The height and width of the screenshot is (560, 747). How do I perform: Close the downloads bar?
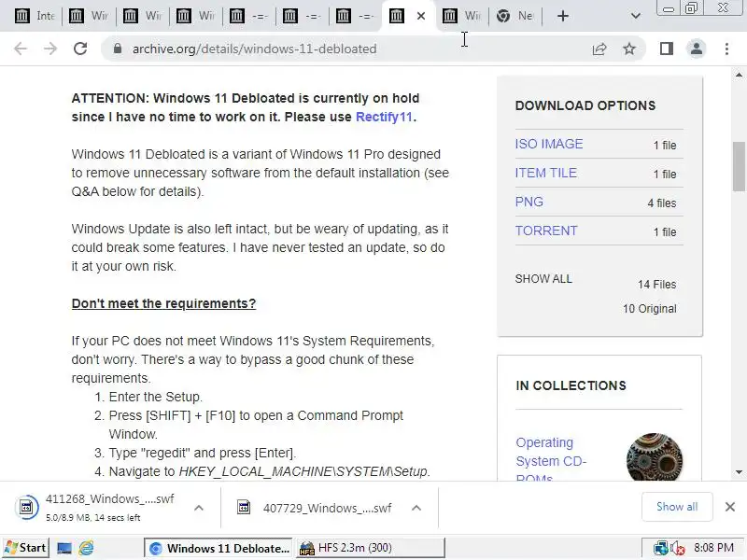730,507
